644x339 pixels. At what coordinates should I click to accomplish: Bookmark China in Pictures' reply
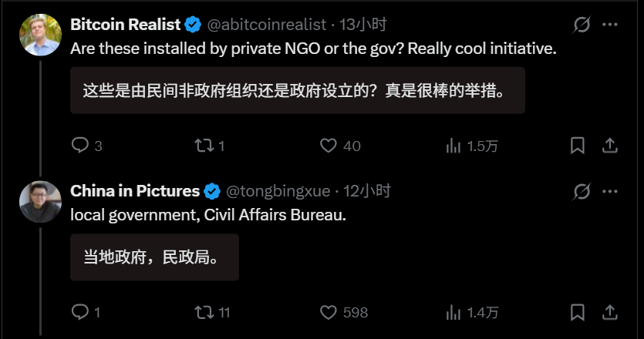[x=577, y=312]
